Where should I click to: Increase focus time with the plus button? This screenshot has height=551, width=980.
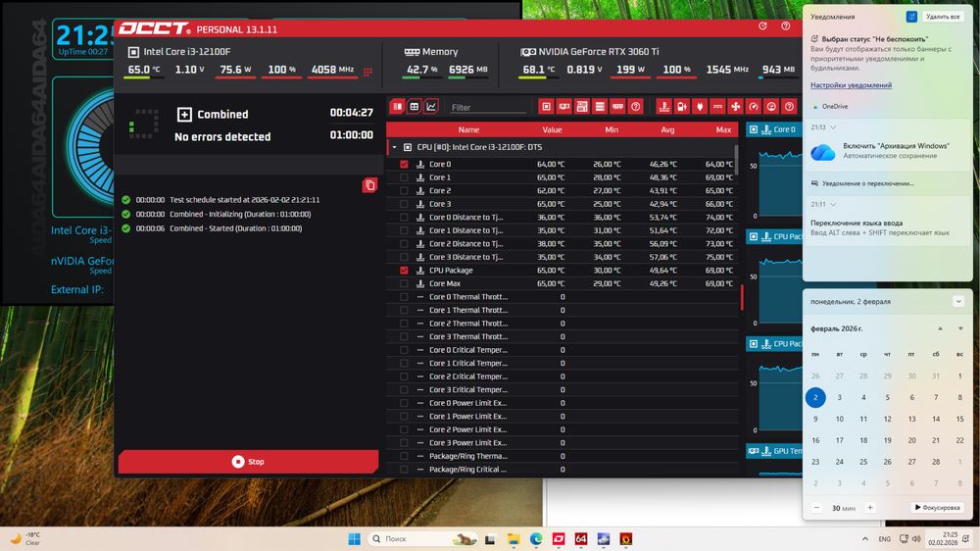point(870,508)
